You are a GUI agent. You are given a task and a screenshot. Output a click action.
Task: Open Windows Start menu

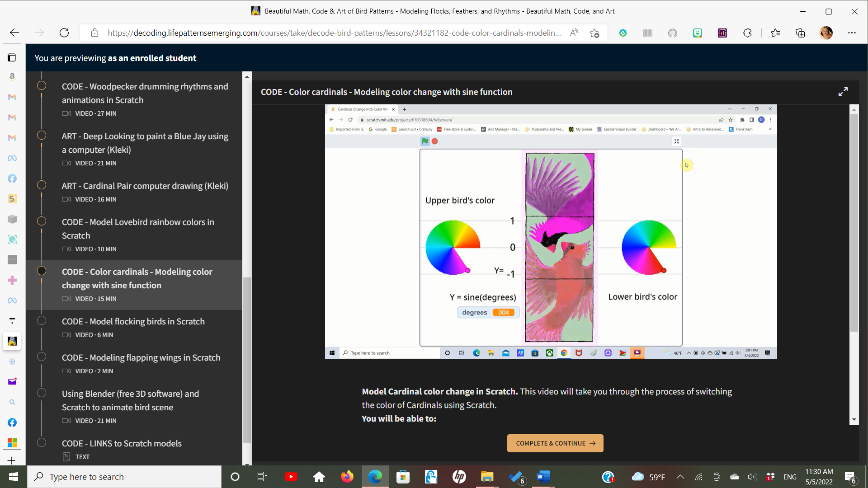coord(13,477)
